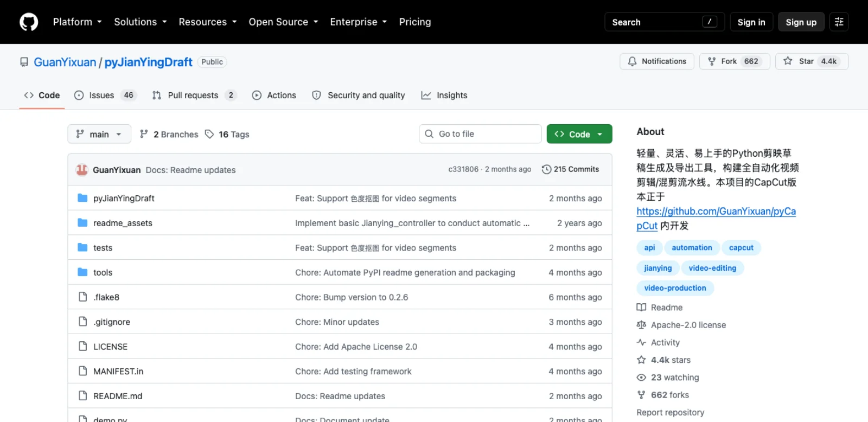Click the Sign in button
Viewport: 868px width, 422px height.
pos(751,22)
